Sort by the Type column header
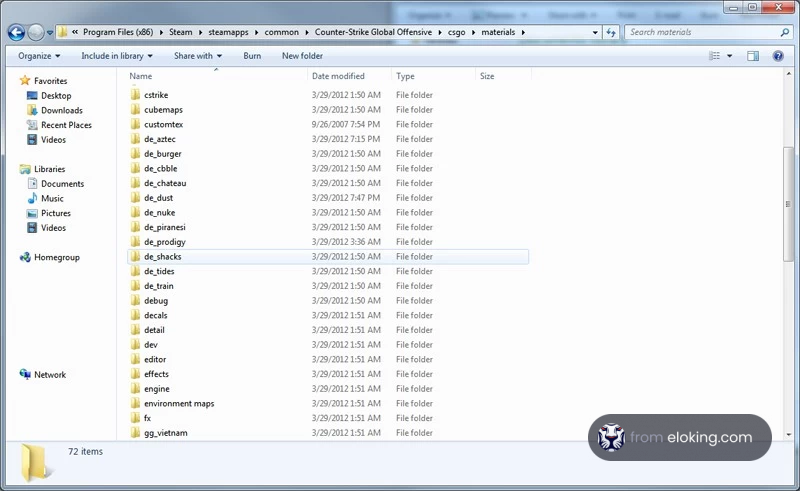The height and width of the screenshot is (491, 800). pyautogui.click(x=433, y=76)
